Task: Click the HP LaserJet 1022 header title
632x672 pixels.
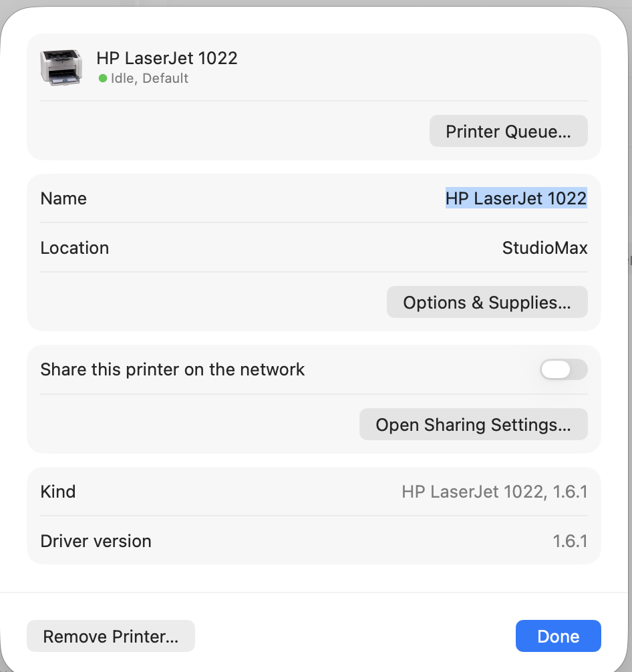Action: pos(167,58)
